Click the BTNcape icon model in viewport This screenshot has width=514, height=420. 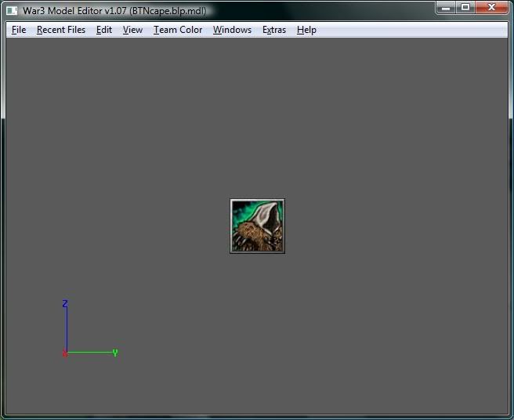257,226
